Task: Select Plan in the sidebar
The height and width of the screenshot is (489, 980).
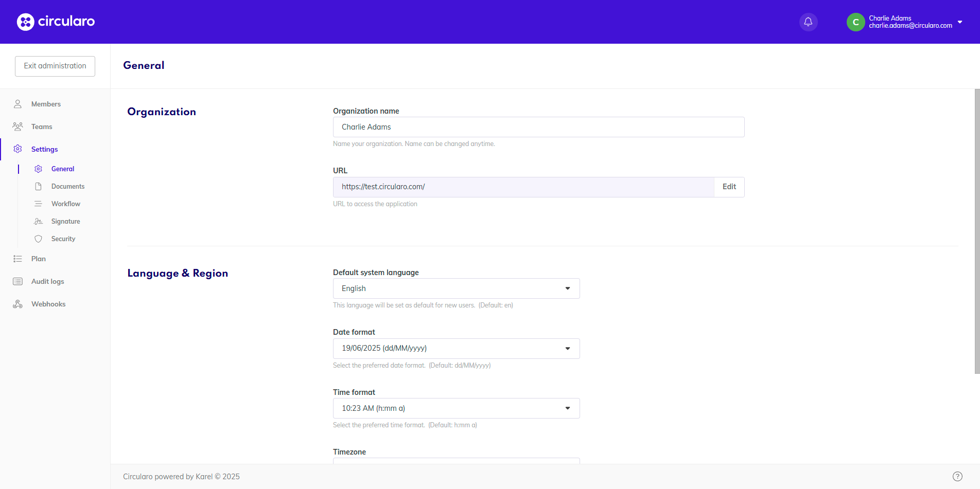Action: point(38,259)
